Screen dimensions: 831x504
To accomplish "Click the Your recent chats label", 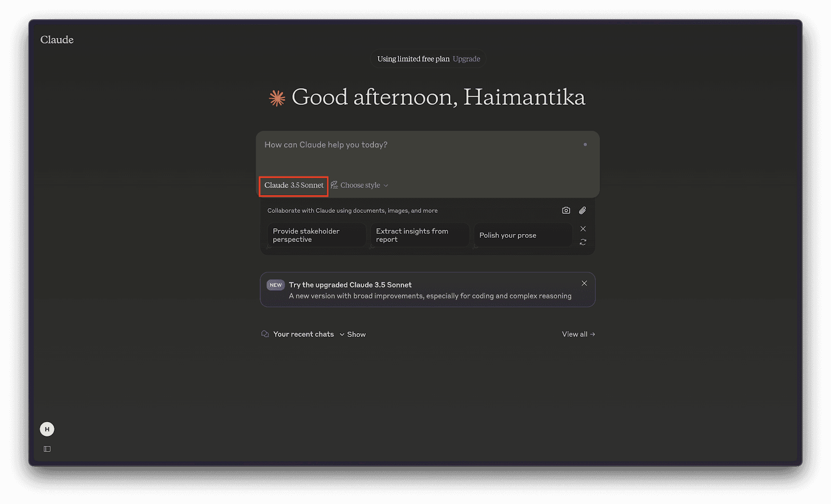I will point(303,334).
